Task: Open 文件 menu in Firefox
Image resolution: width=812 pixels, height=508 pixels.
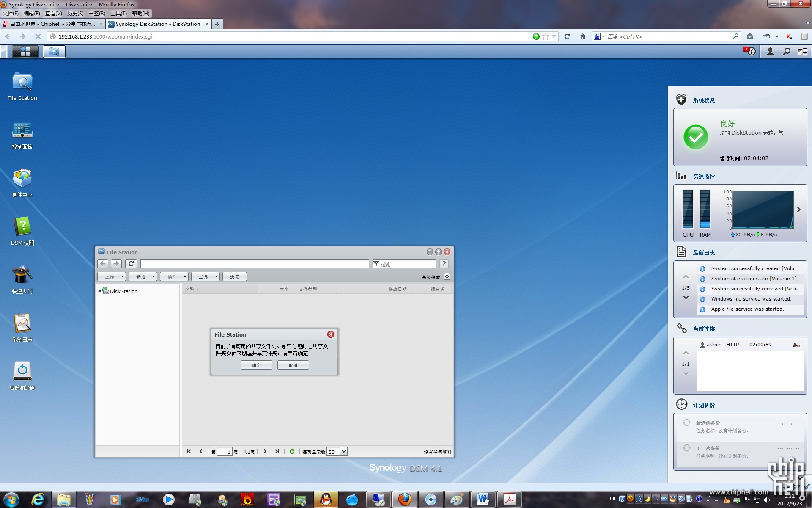Action: [10, 14]
